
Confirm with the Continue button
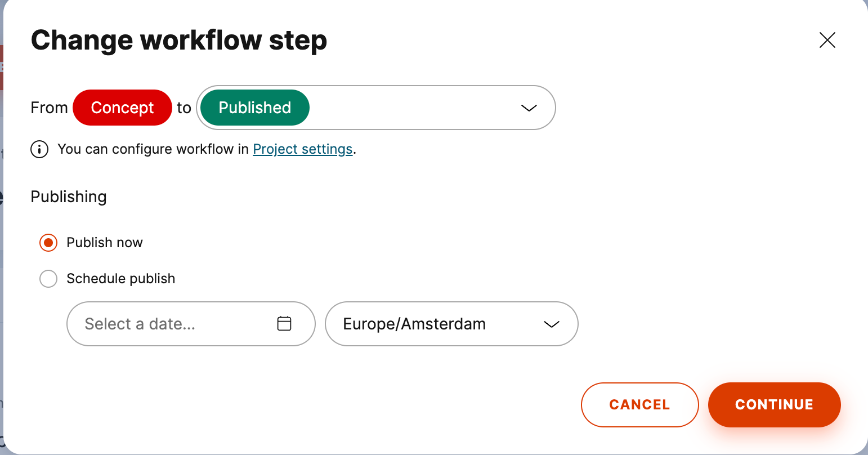tap(774, 404)
